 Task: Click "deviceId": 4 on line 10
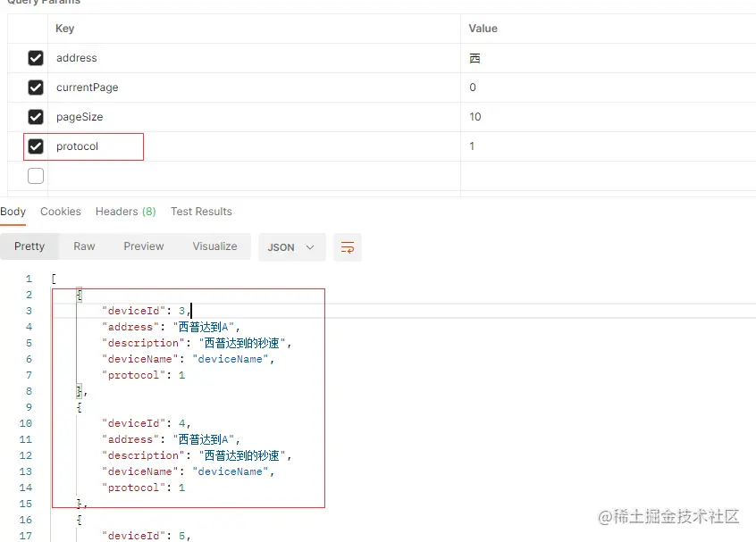(146, 423)
